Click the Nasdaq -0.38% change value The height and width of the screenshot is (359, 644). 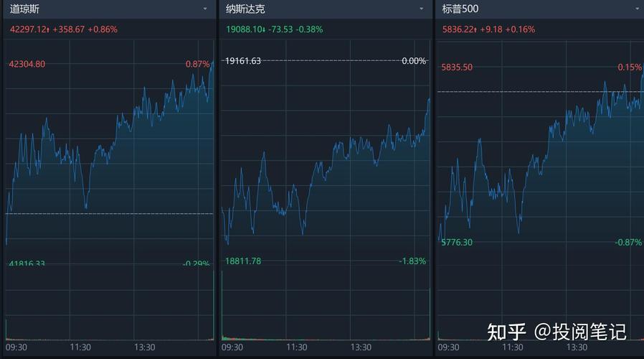tap(308, 29)
